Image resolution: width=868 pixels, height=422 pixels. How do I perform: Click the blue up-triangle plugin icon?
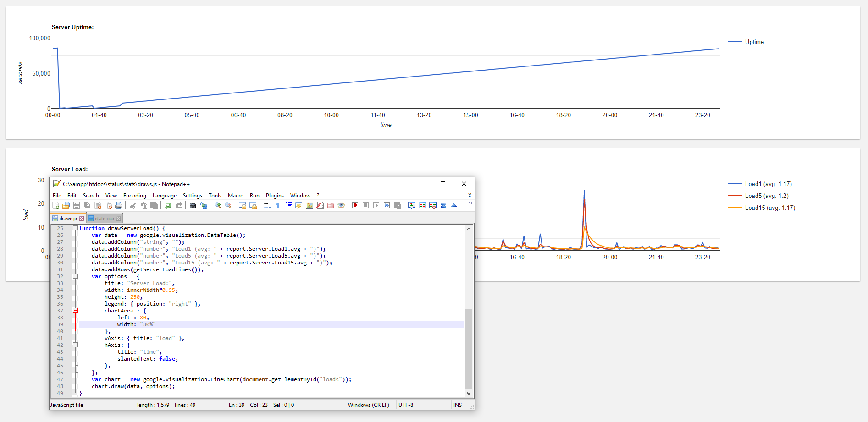(x=454, y=205)
